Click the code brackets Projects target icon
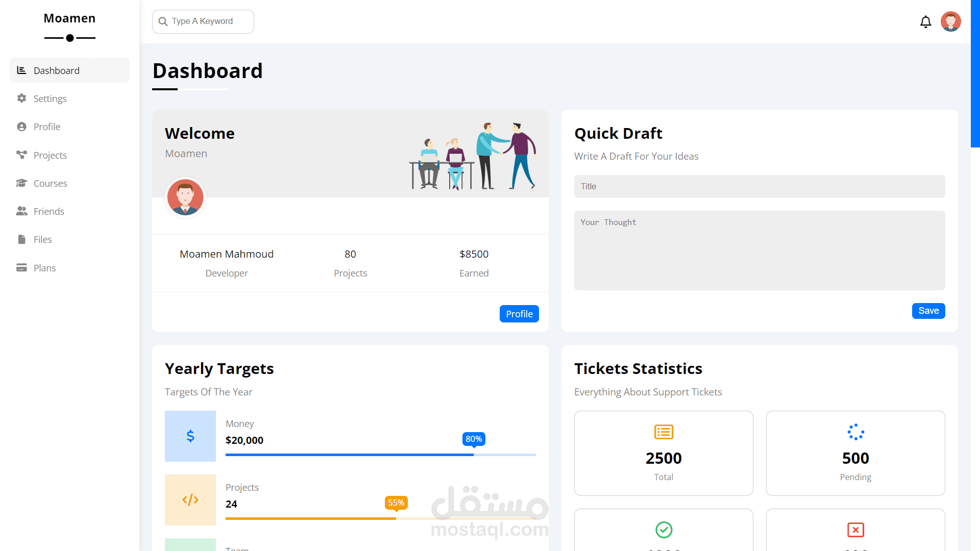Image resolution: width=980 pixels, height=551 pixels. [x=190, y=500]
